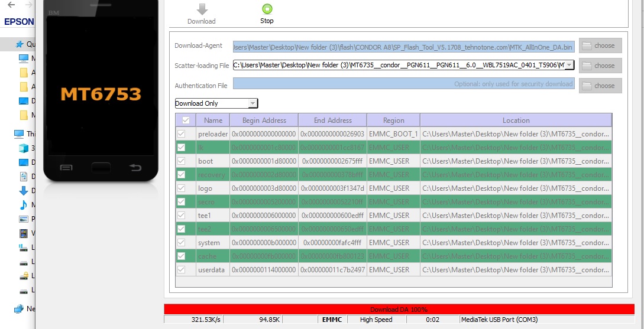The height and width of the screenshot is (329, 644).
Task: Click the red Download DA 100% progress bar
Action: [x=399, y=310]
